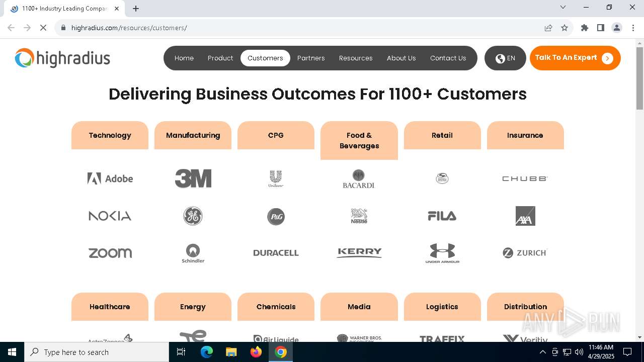This screenshot has height=362, width=644.
Task: Go back to the previous page
Action: [x=11, y=28]
